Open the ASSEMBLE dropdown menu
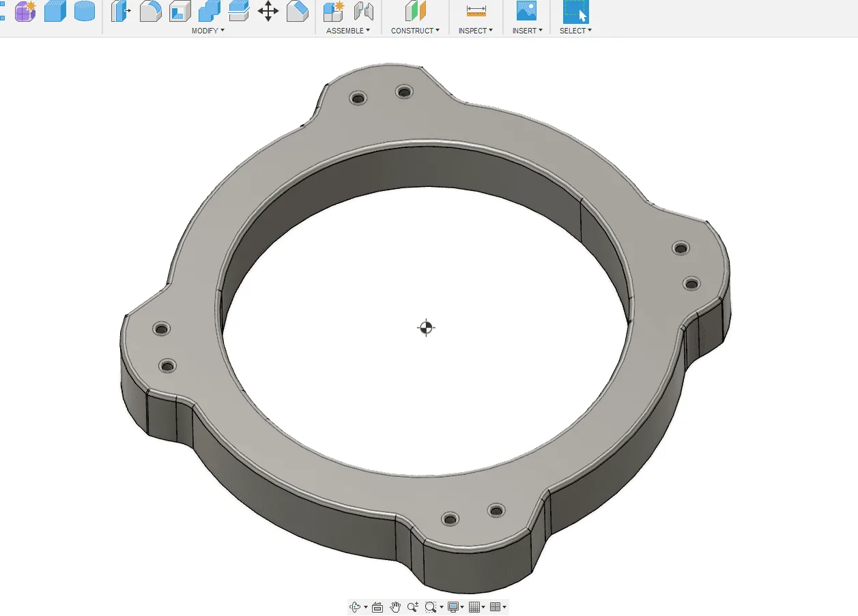The image size is (858, 616). tap(348, 31)
